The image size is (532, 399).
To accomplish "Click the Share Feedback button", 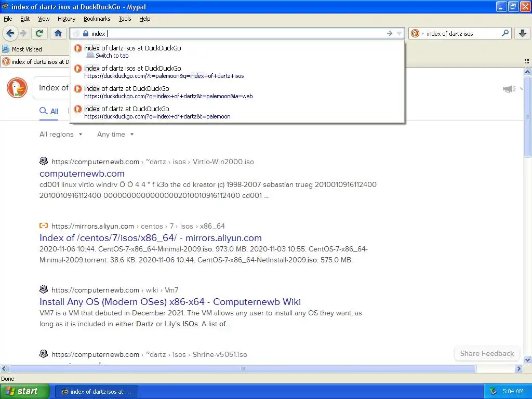I will (x=486, y=353).
